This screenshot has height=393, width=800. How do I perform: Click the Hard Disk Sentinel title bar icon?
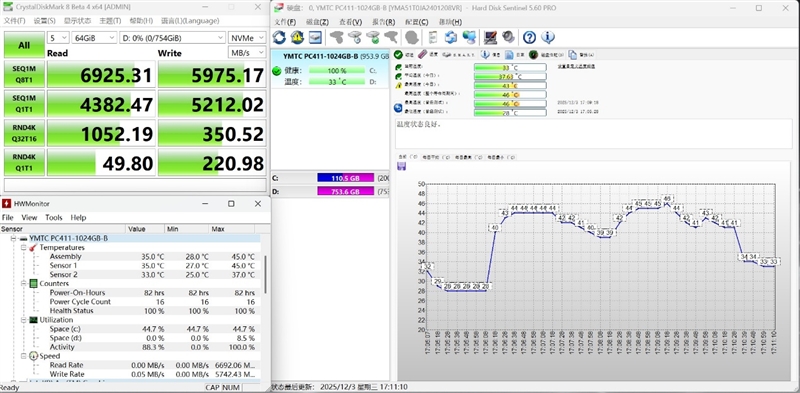[x=279, y=8]
